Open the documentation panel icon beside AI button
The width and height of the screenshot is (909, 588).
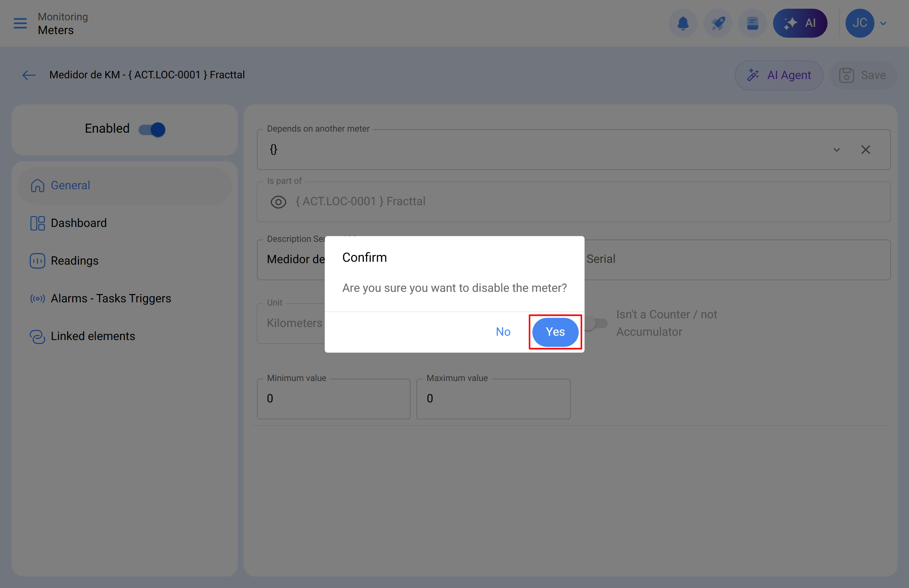(752, 23)
